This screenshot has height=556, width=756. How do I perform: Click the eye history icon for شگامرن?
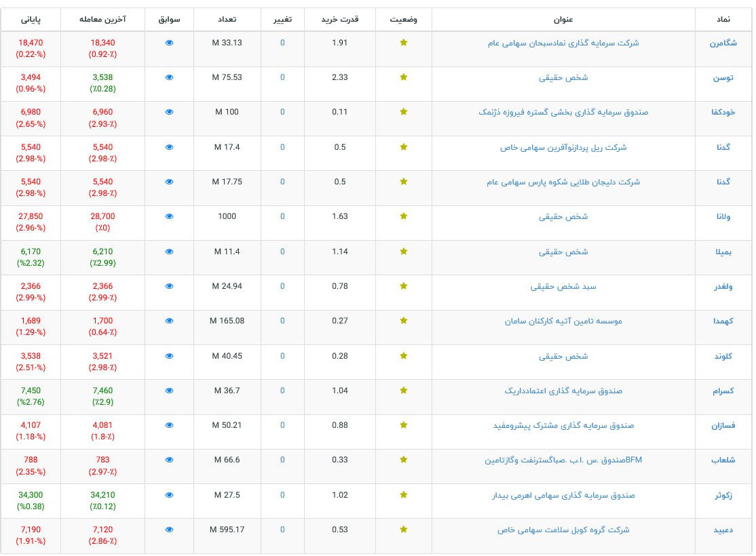[x=170, y=43]
